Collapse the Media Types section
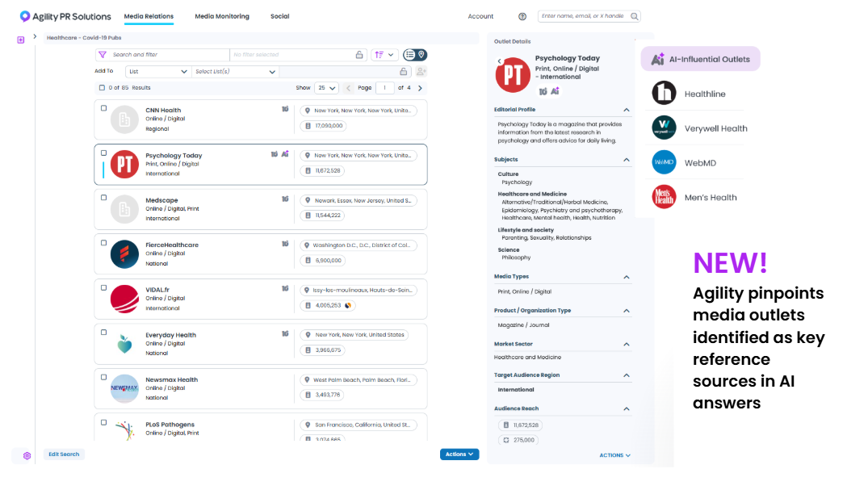The image size is (868, 494). (627, 277)
